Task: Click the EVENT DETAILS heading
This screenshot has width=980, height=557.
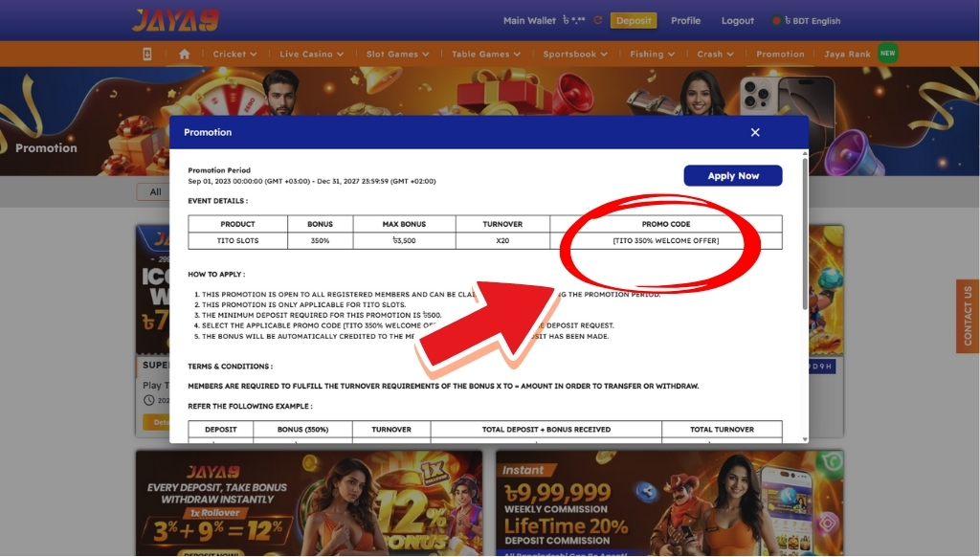Action: pyautogui.click(x=217, y=201)
